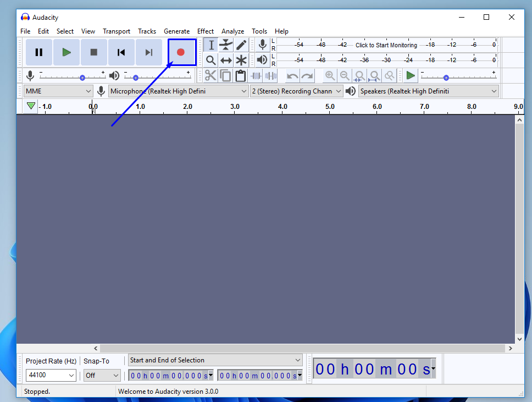
Task: Select the Envelope tool
Action: coord(225,45)
